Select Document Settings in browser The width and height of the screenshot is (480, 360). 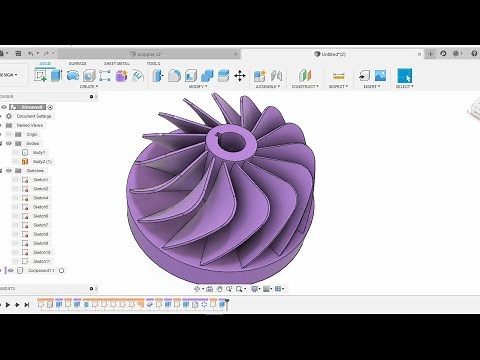coord(34,116)
